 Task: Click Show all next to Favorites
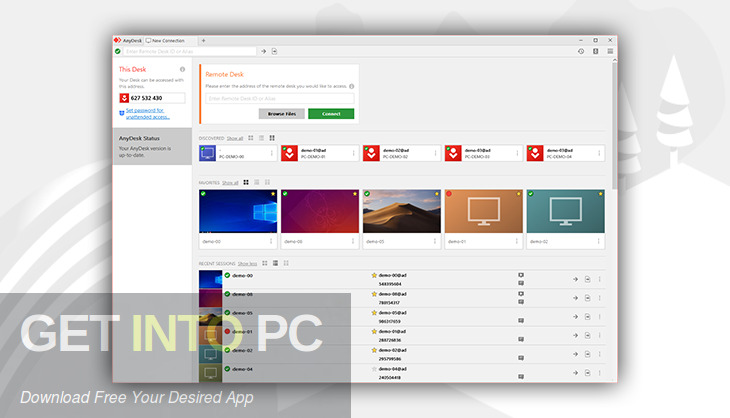tap(230, 182)
